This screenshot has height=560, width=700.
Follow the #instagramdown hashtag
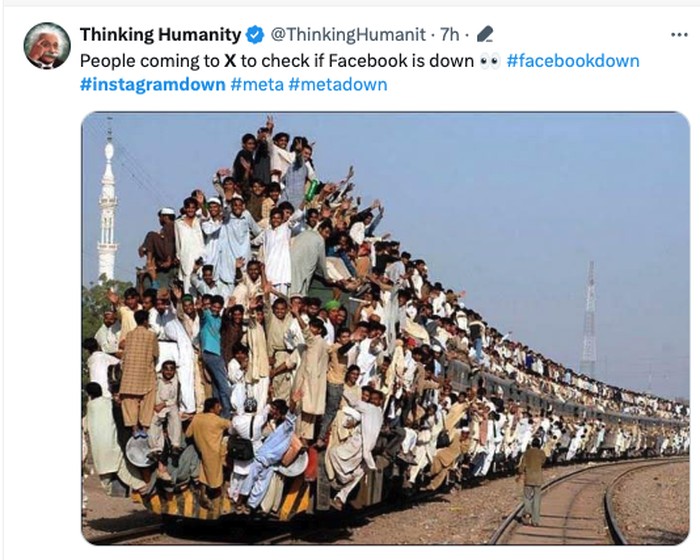153,84
